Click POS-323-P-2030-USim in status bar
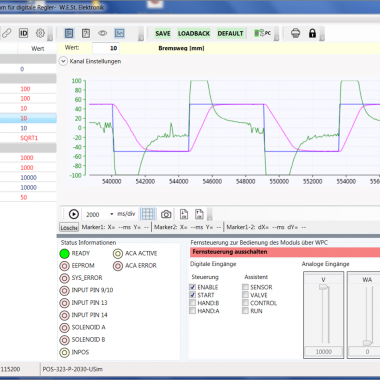Viewport: 380px width, 380px height. coord(73,369)
